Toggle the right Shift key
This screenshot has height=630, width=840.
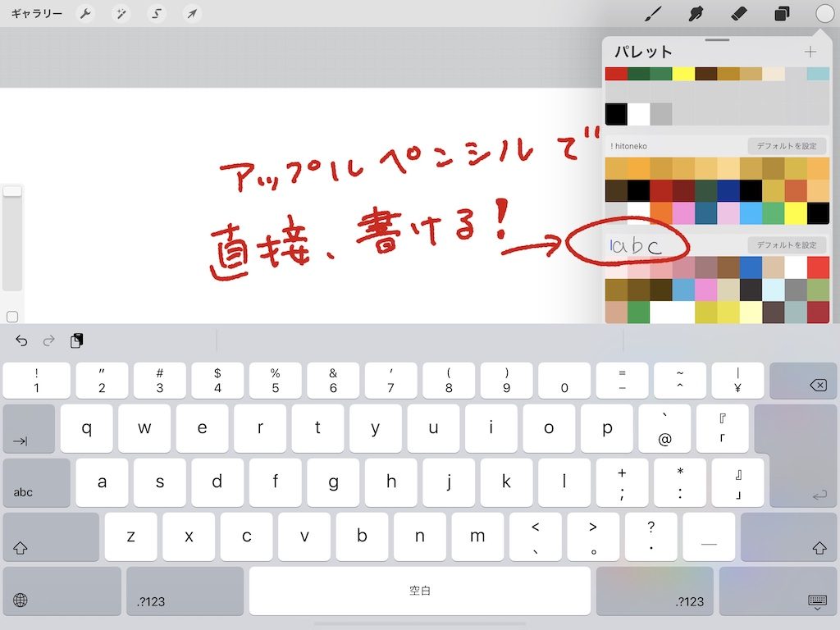pyautogui.click(x=788, y=536)
